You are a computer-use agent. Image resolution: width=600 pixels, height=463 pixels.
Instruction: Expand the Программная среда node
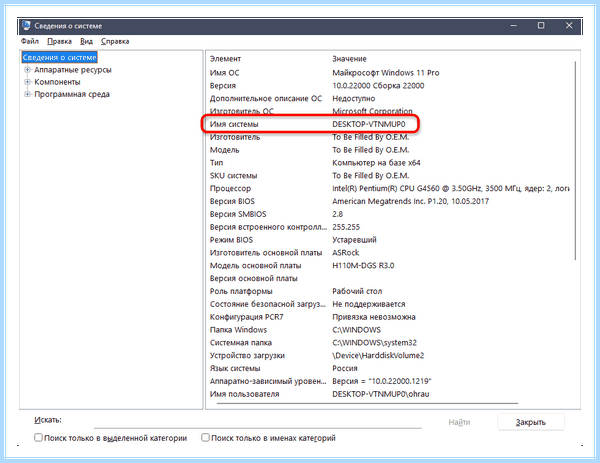point(27,94)
